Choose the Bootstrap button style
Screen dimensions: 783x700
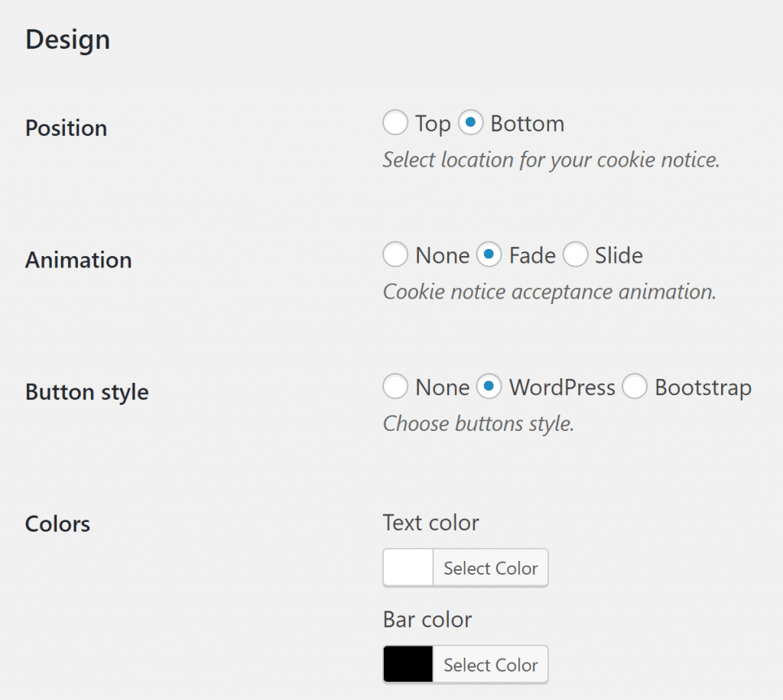coord(635,387)
